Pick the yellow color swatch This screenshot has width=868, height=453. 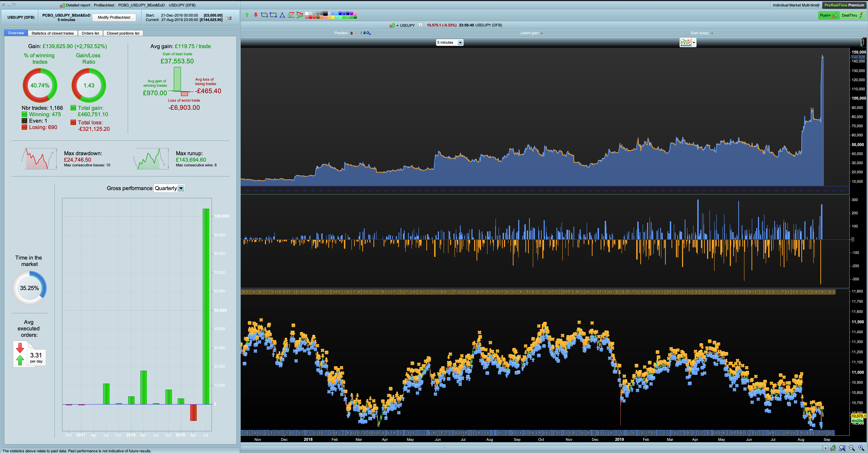click(333, 17)
